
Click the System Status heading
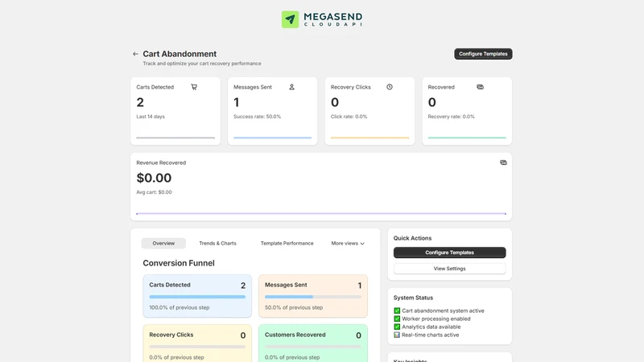(x=413, y=298)
